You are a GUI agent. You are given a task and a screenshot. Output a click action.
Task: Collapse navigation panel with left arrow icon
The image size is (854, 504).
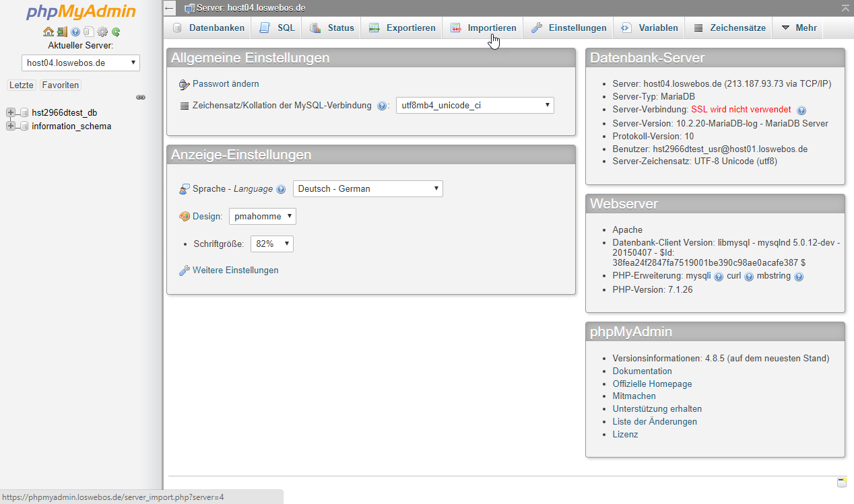click(170, 8)
